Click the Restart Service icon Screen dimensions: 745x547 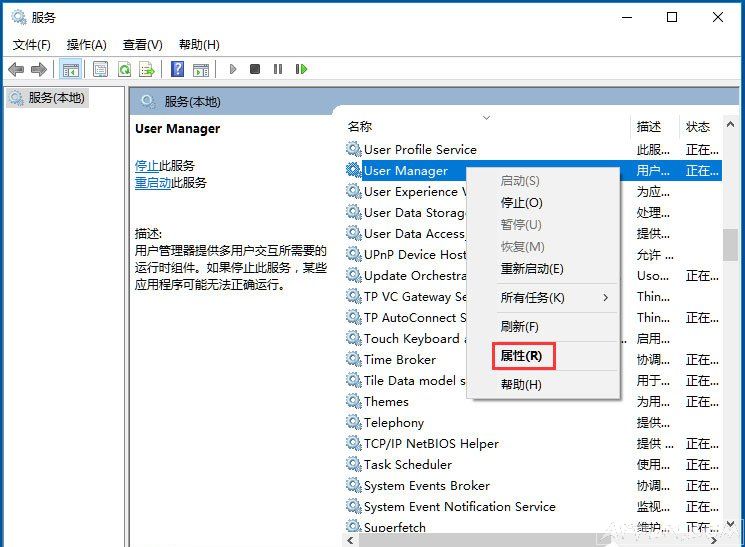pos(301,69)
